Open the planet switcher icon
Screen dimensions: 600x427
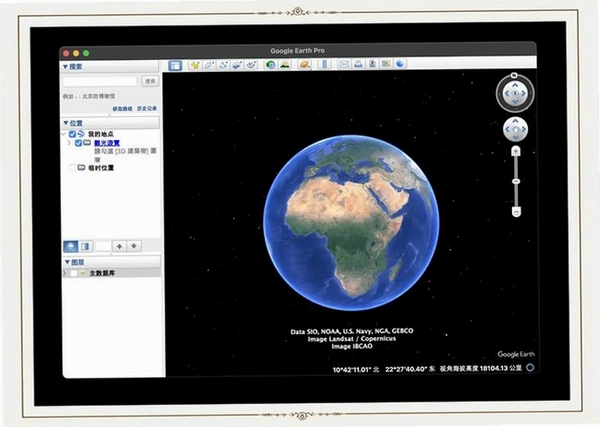pyautogui.click(x=304, y=65)
